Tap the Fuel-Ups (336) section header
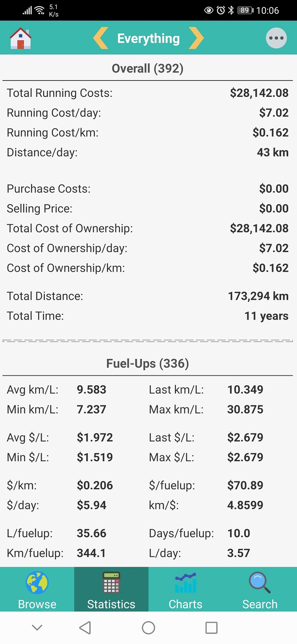The image size is (297, 644). pos(148,364)
